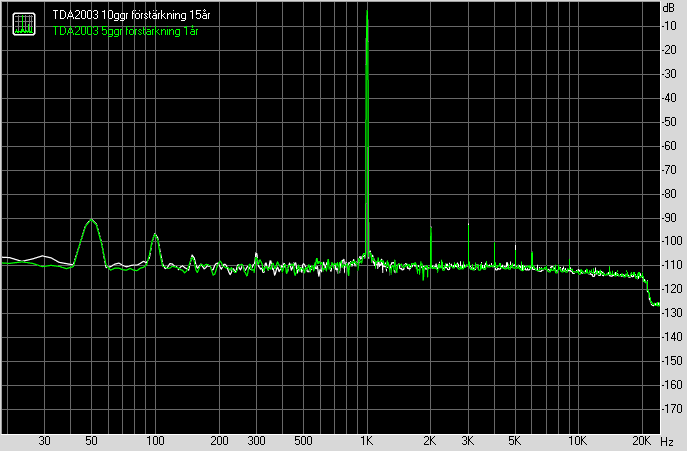Click the "500" frequency axis label
This screenshot has height=451, width=687.
[x=303, y=441]
